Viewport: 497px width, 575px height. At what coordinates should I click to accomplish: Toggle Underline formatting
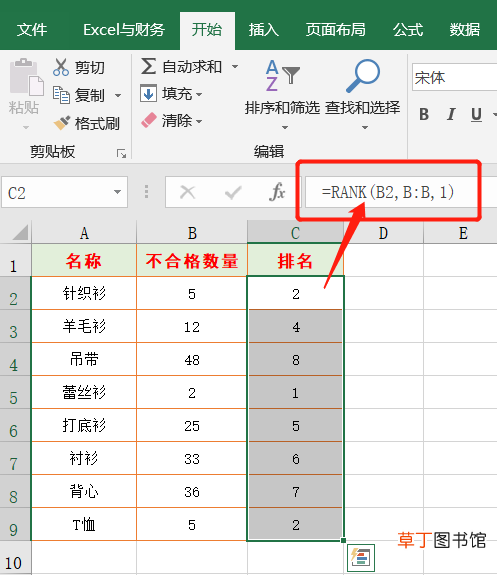coord(476,114)
